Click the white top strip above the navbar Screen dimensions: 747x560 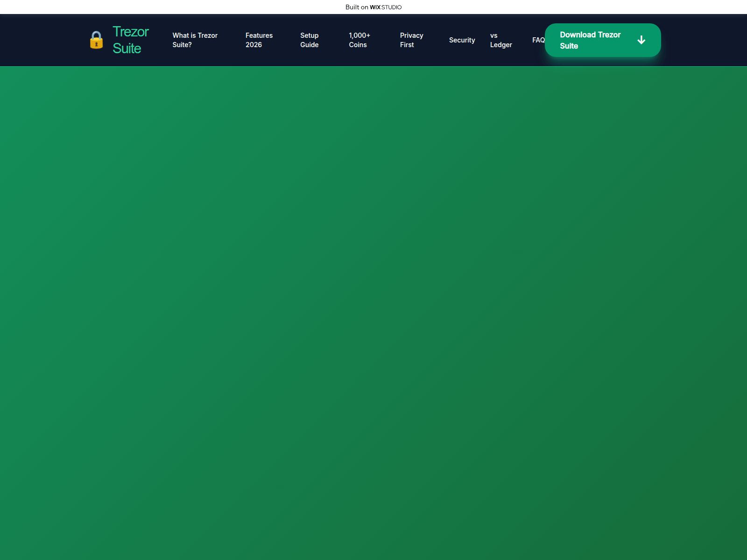pos(140,7)
